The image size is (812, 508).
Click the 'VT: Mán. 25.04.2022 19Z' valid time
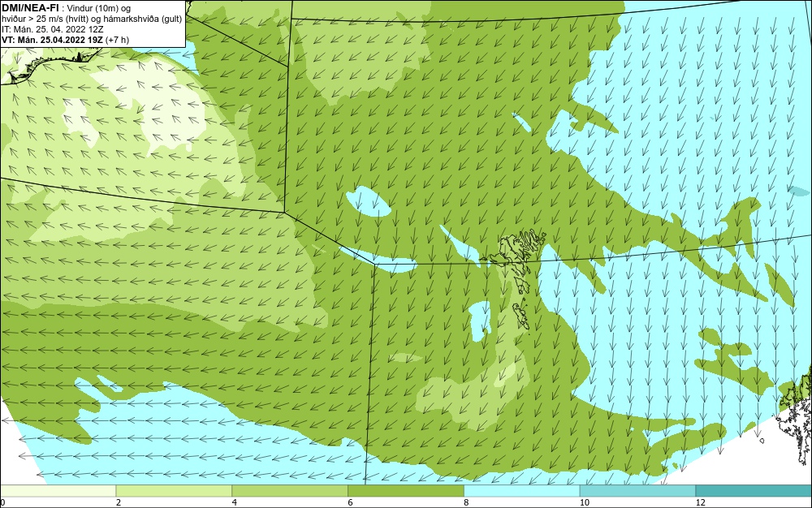pos(52,40)
